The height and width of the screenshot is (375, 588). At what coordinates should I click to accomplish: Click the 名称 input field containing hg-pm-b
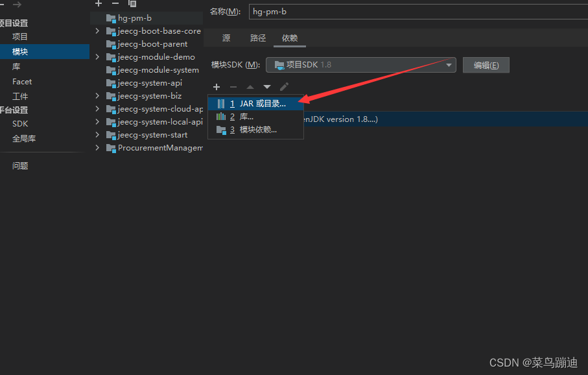click(418, 12)
